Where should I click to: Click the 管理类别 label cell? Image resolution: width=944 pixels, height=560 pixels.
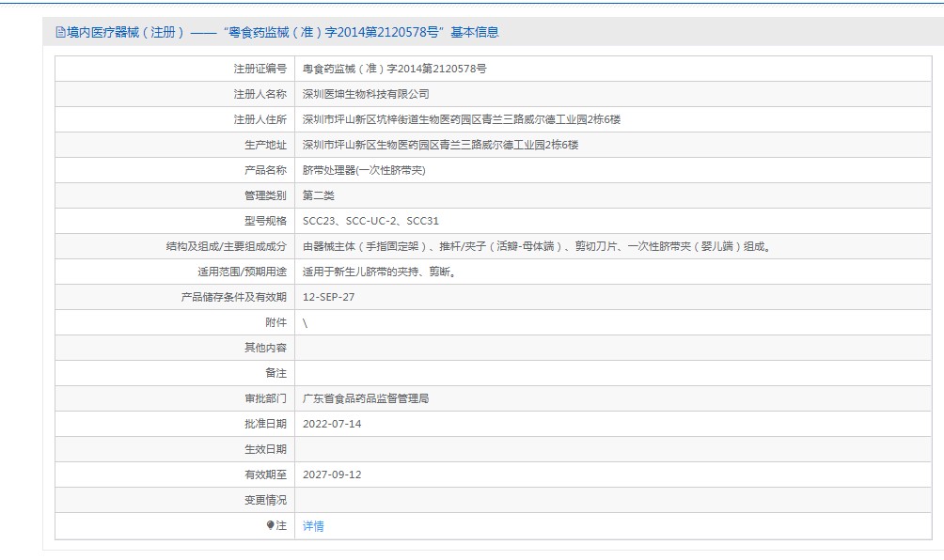pyautogui.click(x=175, y=195)
